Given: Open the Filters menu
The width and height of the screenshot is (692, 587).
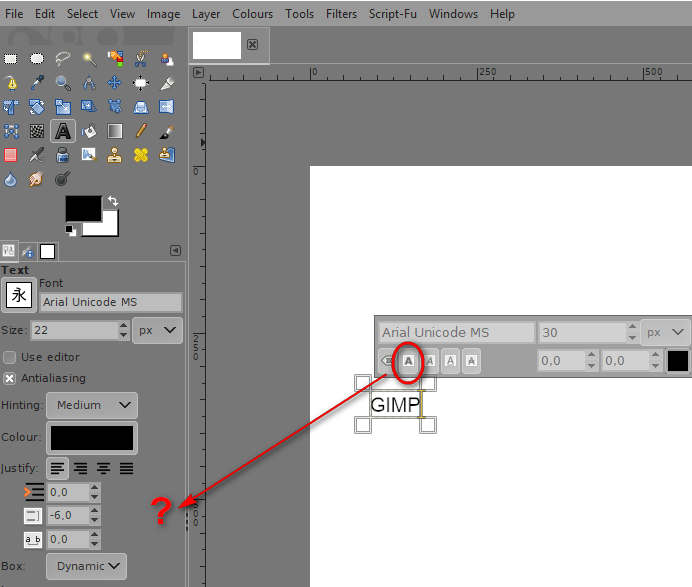Looking at the screenshot, I should tap(341, 14).
